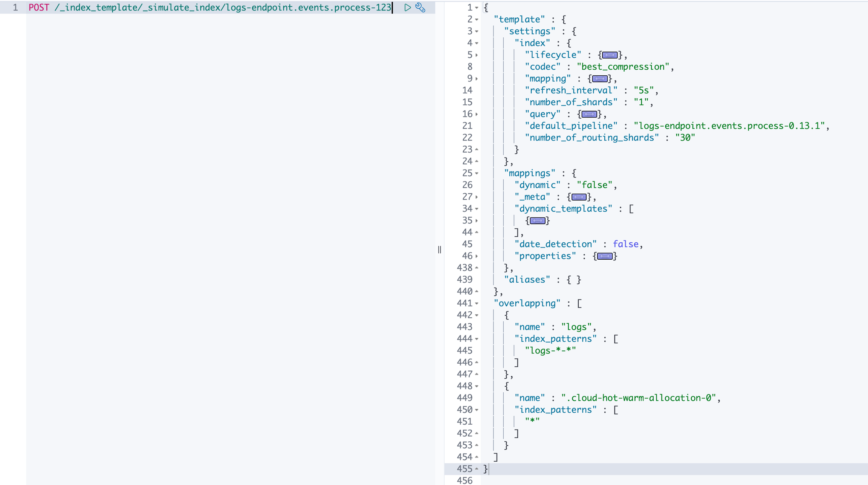Click the default_pipeline value text

(x=729, y=126)
